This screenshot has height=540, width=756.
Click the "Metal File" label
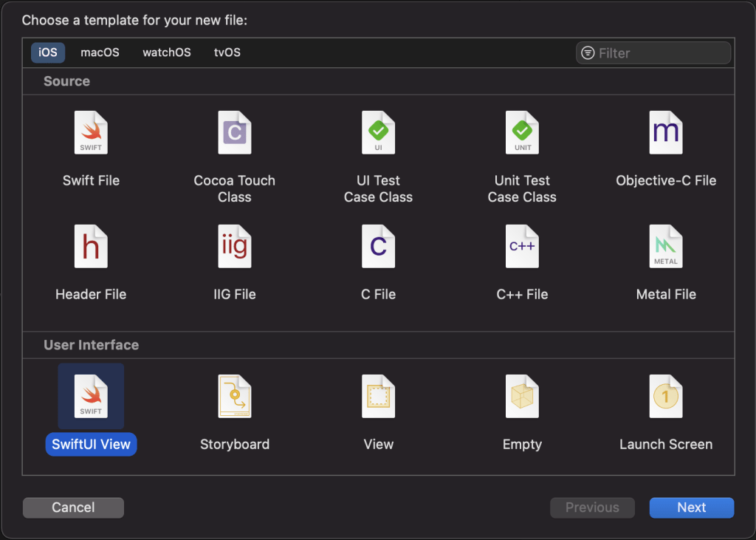(x=666, y=294)
